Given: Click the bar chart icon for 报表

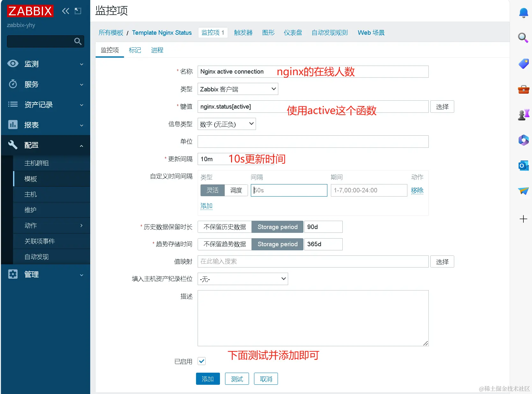Looking at the screenshot, I should (x=13, y=125).
